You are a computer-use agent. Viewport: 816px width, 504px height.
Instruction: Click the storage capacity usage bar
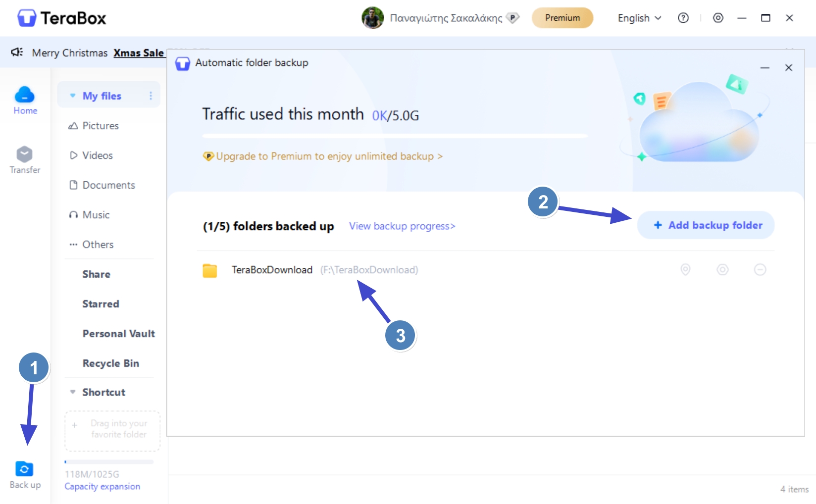click(x=109, y=462)
